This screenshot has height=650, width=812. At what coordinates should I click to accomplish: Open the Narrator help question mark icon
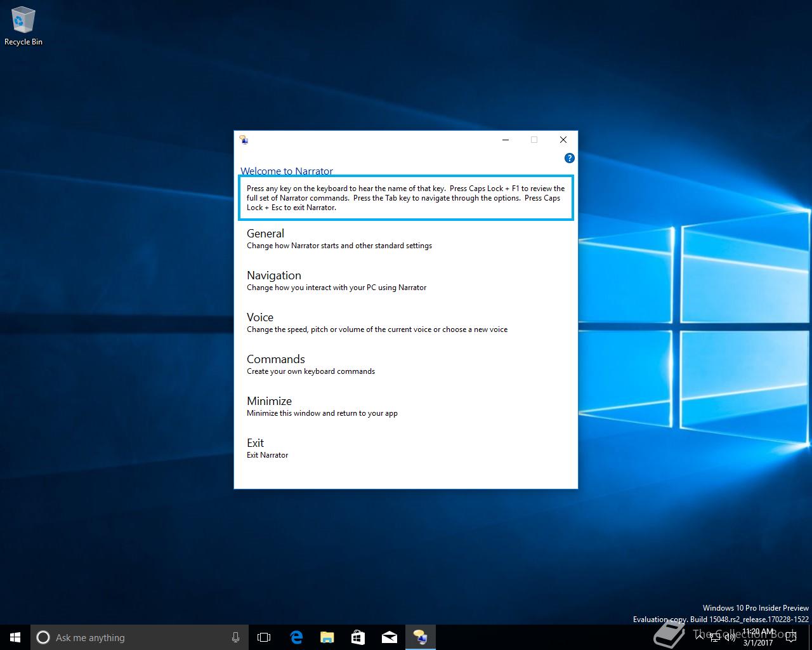[x=569, y=158]
